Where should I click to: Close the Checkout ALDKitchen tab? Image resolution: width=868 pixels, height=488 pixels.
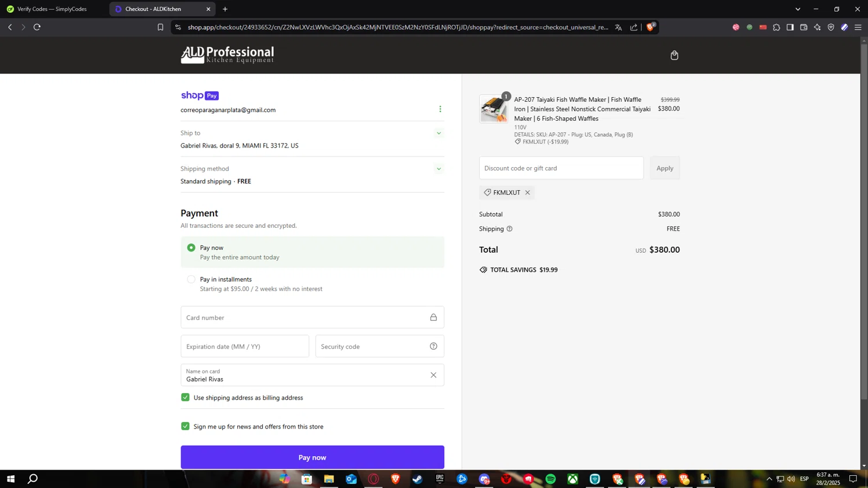(208, 9)
